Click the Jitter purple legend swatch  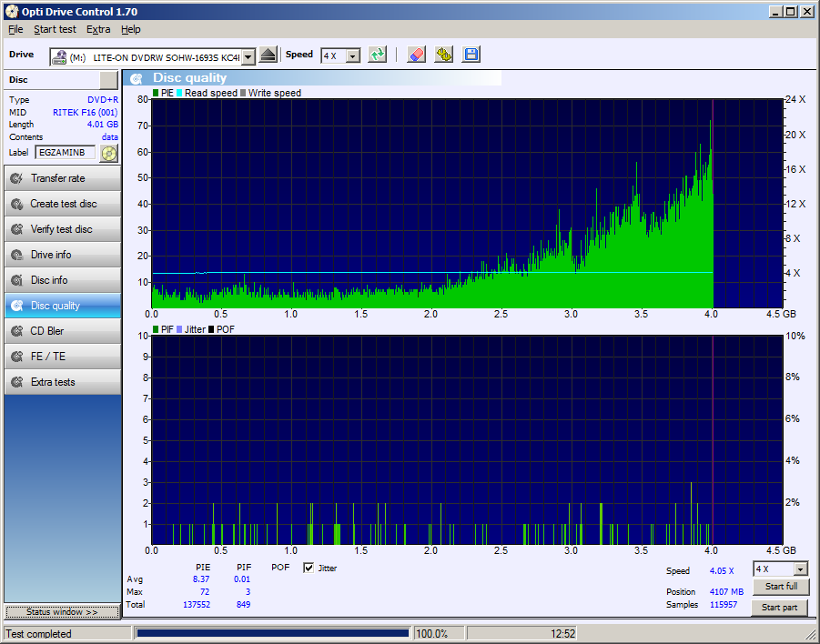pyautogui.click(x=179, y=329)
